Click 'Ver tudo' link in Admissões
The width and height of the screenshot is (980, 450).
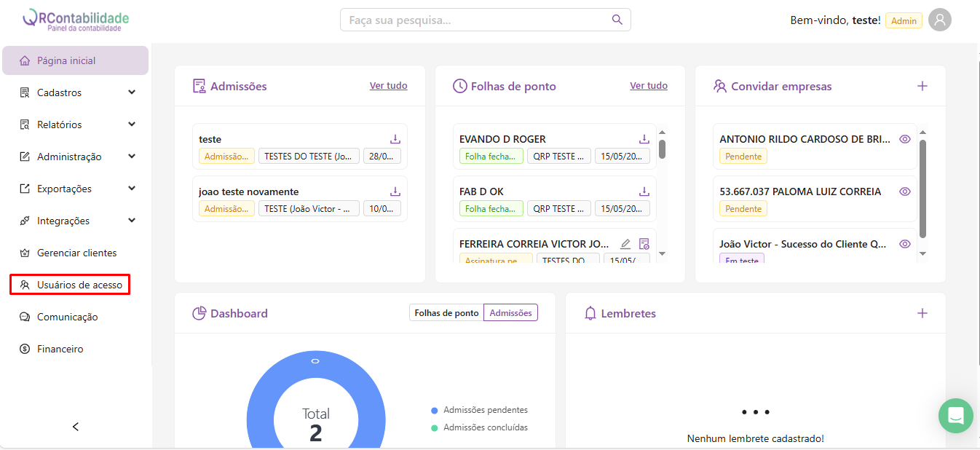(388, 86)
